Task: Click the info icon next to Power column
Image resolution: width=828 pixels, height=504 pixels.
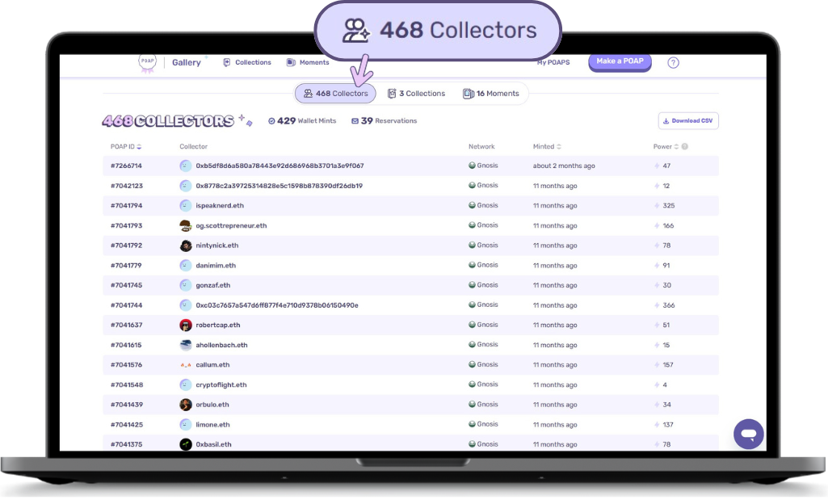Action: pyautogui.click(x=686, y=147)
